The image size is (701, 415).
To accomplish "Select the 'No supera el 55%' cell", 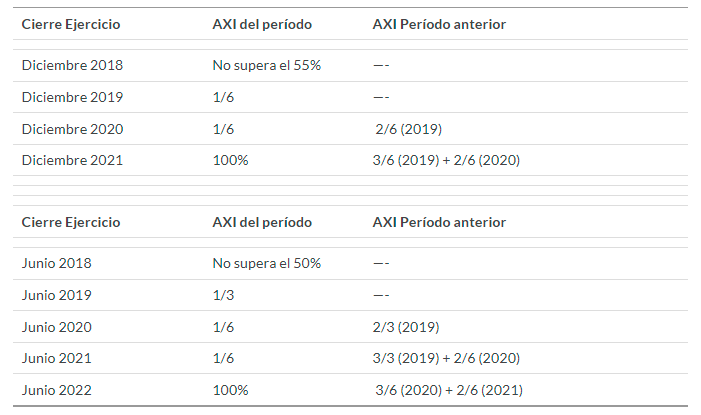I will tap(266, 65).
